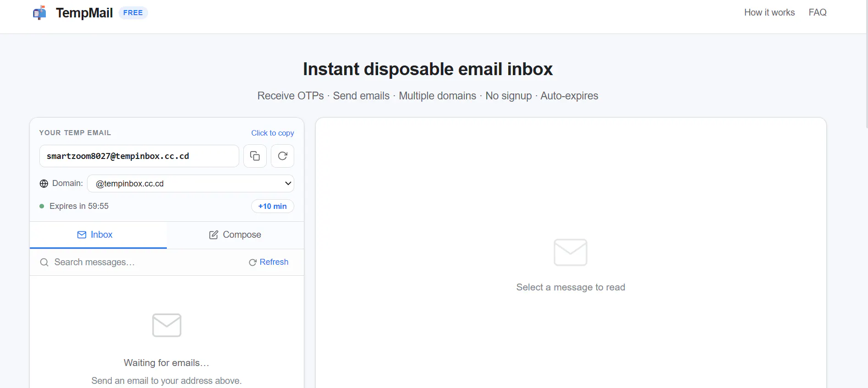Click the "Send an email to your address above." text
The image size is (868, 388).
click(167, 381)
